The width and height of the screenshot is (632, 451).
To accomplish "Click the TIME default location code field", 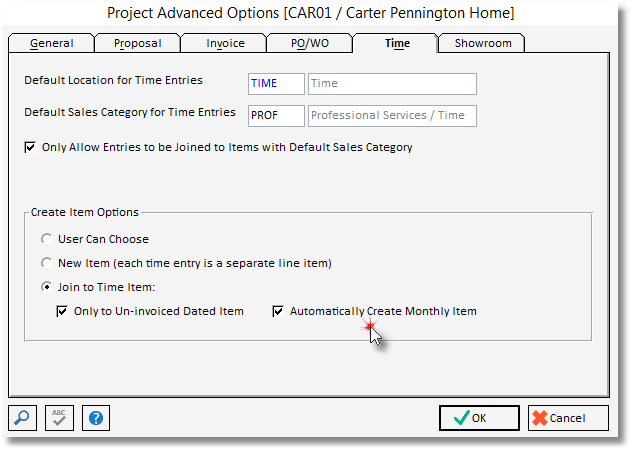I will coord(276,84).
